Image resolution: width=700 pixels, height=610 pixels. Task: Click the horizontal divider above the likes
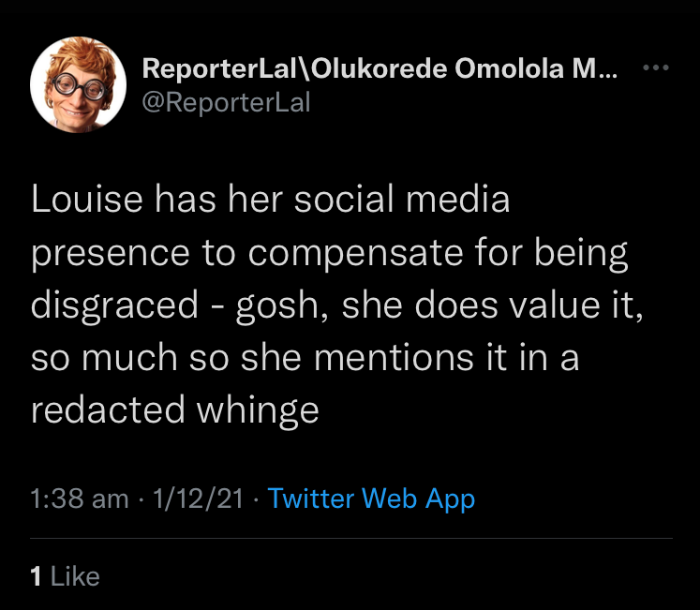(350, 539)
